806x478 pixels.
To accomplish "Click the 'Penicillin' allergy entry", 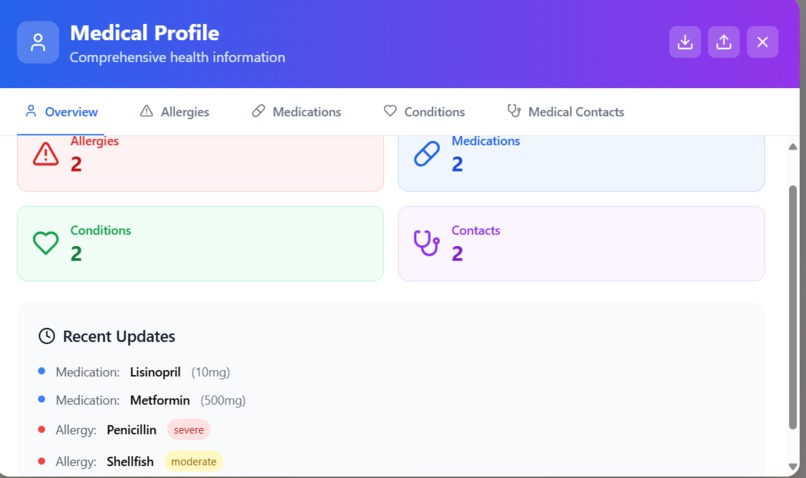I will (132, 430).
